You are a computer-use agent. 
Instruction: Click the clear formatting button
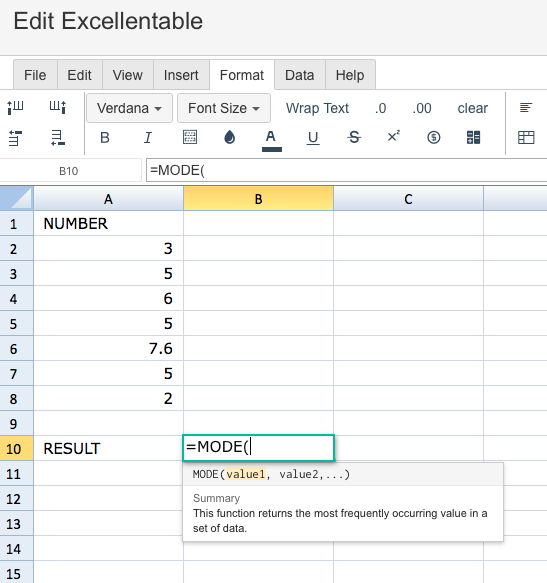[x=472, y=108]
